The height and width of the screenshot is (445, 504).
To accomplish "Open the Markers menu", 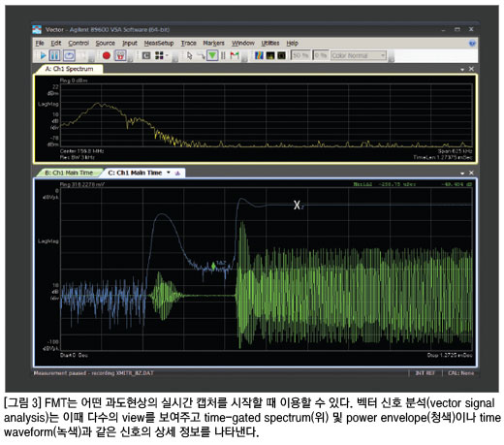I will (213, 43).
